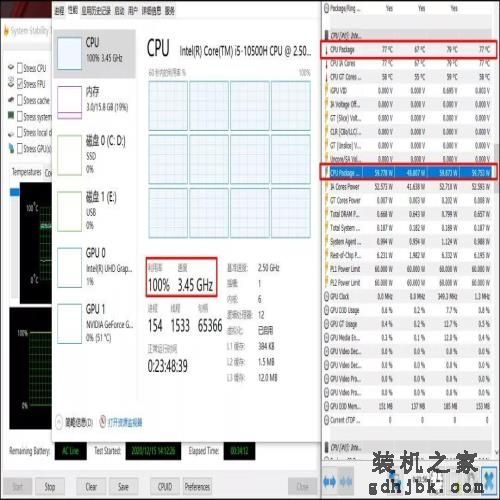Select 磁盘 1 (E:) USB in the sidebar
The height and width of the screenshot is (500, 500).
(95, 211)
